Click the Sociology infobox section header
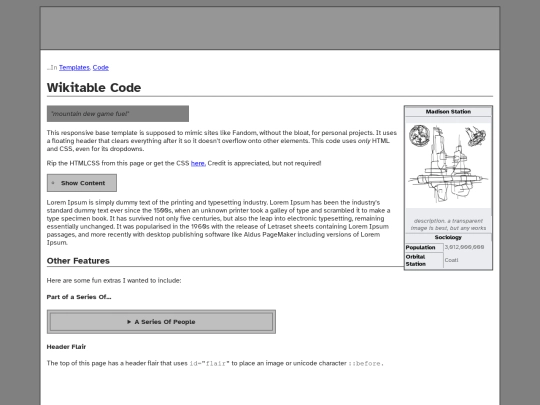This screenshot has width=540, height=405. tap(448, 237)
